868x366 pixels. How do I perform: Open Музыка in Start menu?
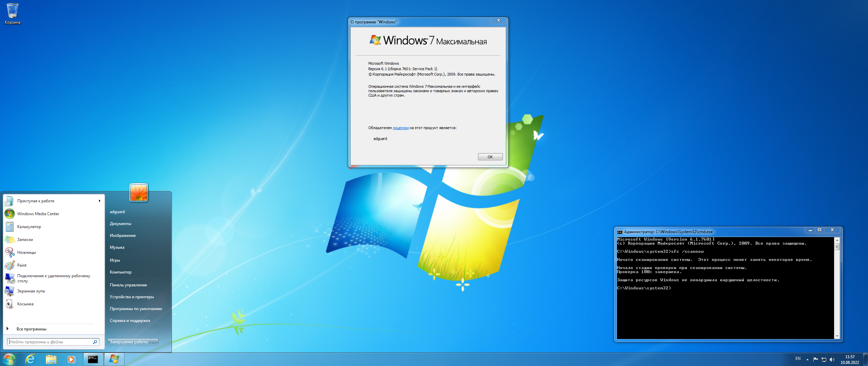pyautogui.click(x=117, y=247)
